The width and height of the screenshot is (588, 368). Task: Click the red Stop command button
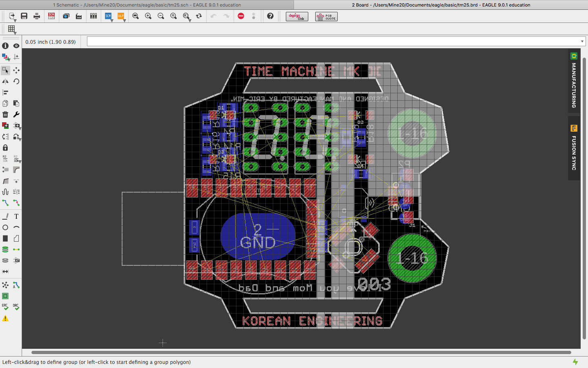(241, 16)
